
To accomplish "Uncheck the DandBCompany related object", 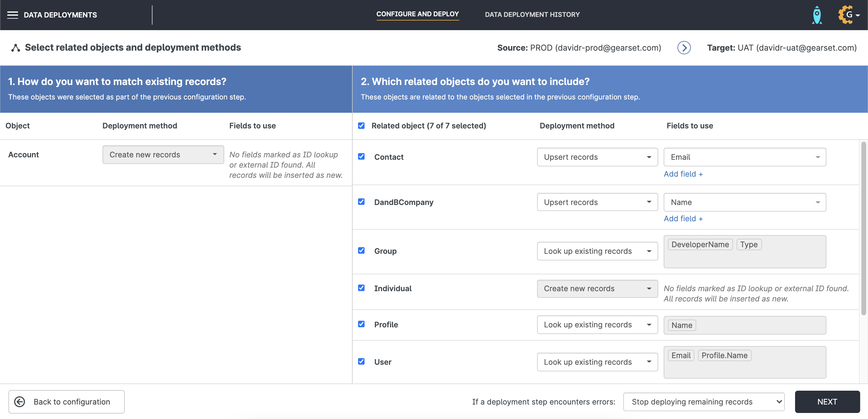I will click(361, 202).
